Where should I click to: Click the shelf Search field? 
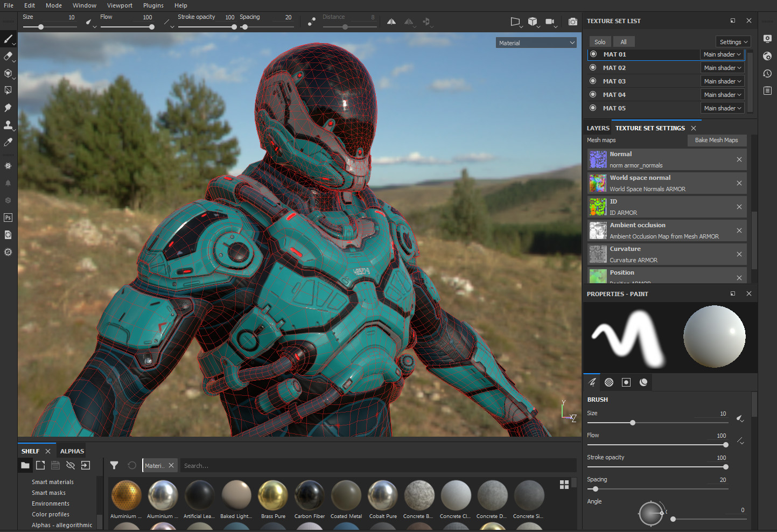pos(377,466)
